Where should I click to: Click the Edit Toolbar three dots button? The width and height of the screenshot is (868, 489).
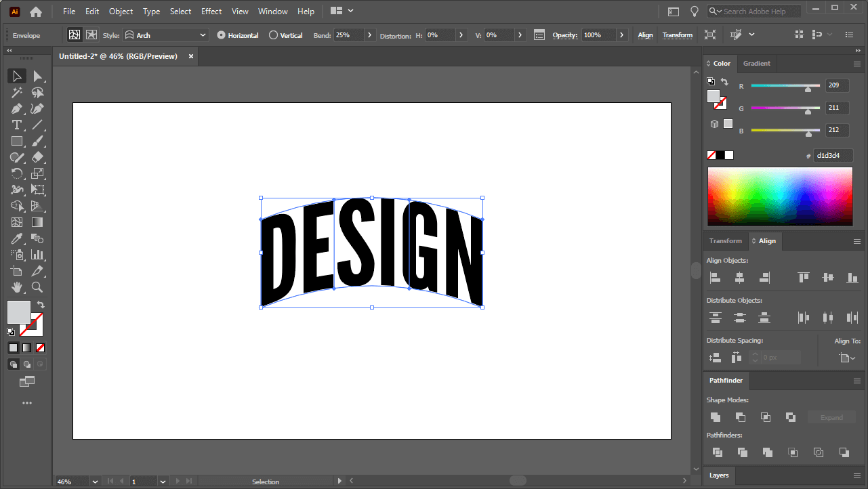point(27,403)
